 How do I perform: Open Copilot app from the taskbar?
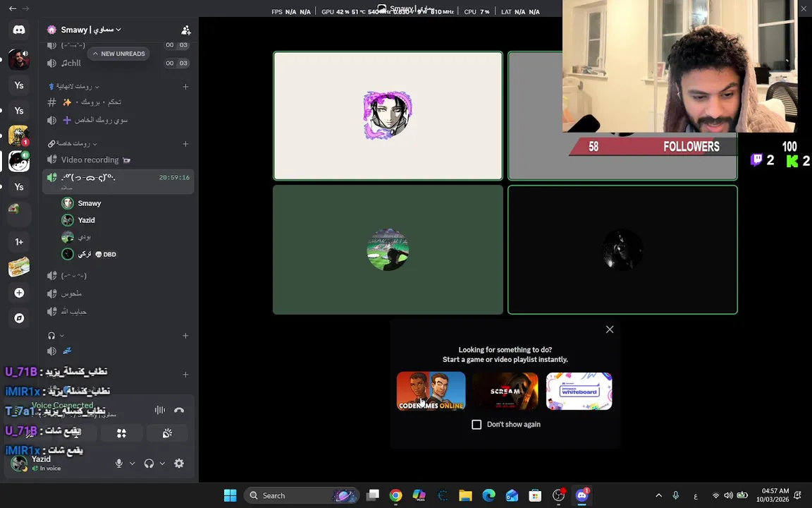[x=419, y=495]
